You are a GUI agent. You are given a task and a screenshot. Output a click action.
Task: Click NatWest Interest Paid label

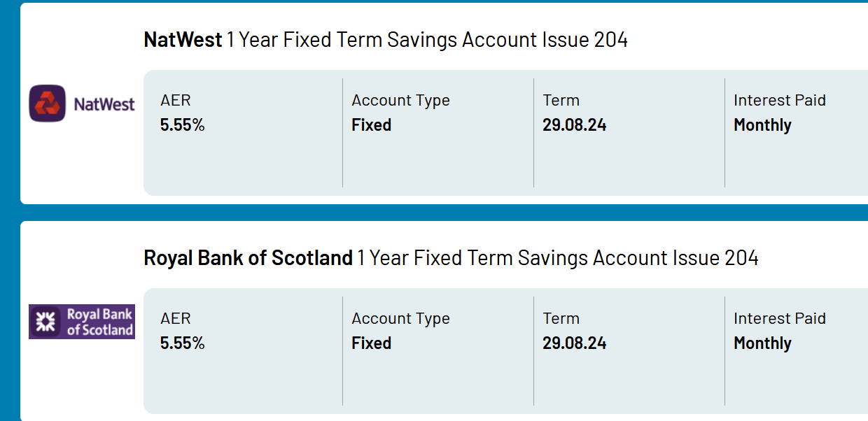point(780,101)
